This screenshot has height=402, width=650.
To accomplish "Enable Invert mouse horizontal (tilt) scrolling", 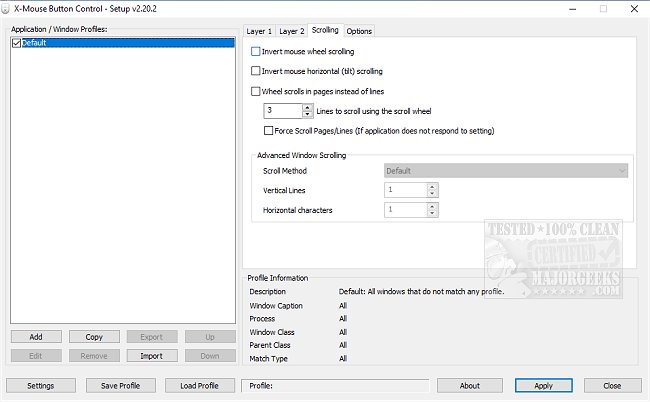I will [x=256, y=71].
